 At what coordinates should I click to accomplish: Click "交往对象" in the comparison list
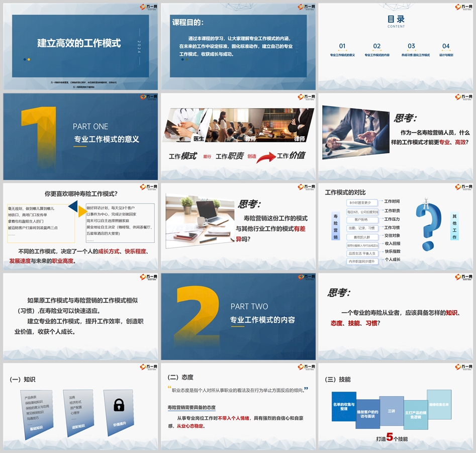pos(392,235)
